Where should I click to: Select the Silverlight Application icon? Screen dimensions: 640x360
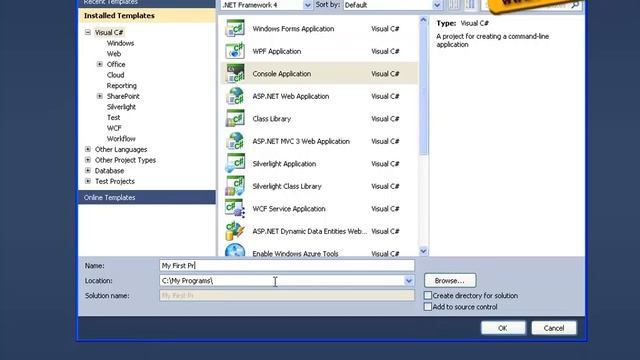pos(235,163)
